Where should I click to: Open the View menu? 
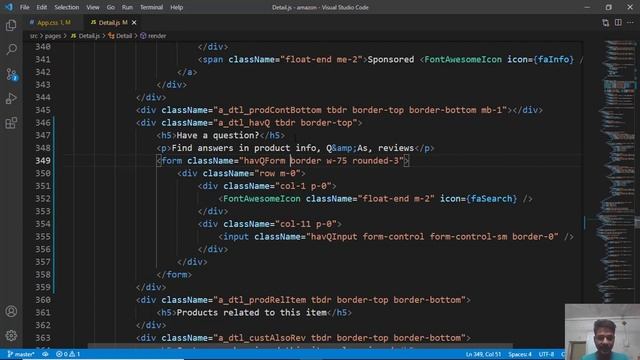(93, 7)
